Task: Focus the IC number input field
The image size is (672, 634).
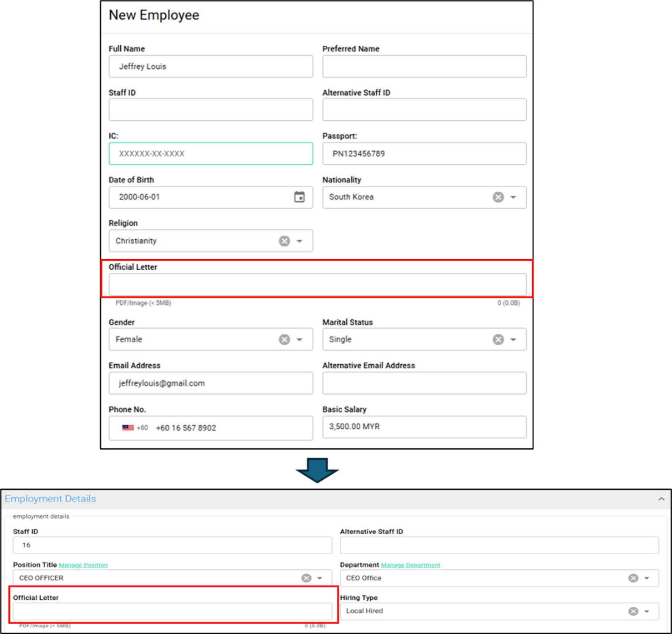Action: click(x=210, y=153)
